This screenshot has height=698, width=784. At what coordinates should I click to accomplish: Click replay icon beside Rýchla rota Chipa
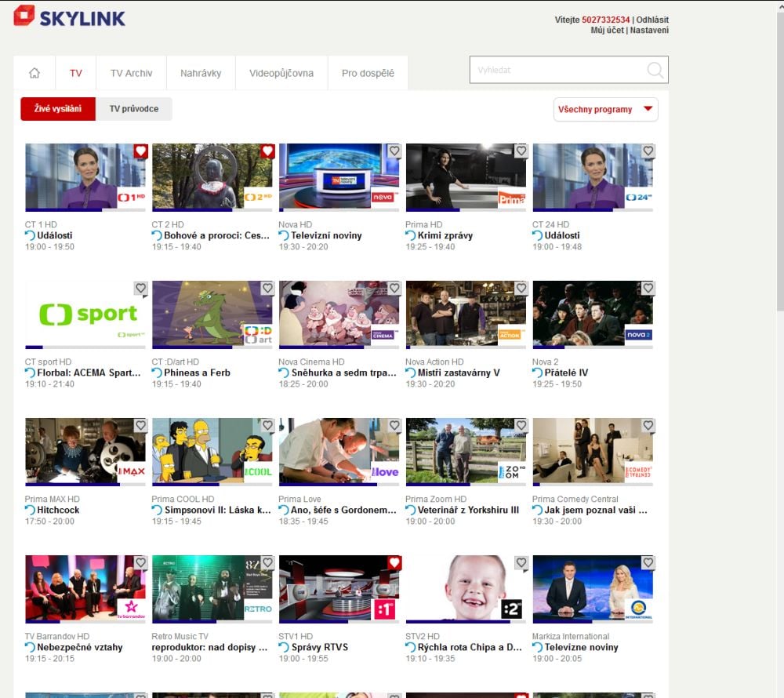[x=411, y=648]
